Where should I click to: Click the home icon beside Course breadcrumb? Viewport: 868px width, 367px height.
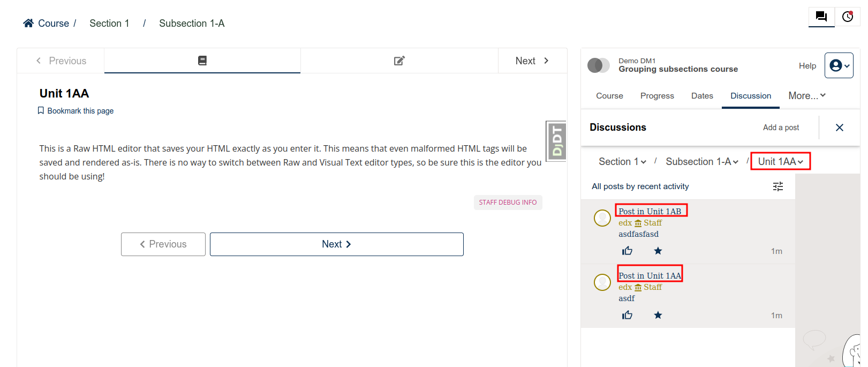pyautogui.click(x=28, y=23)
